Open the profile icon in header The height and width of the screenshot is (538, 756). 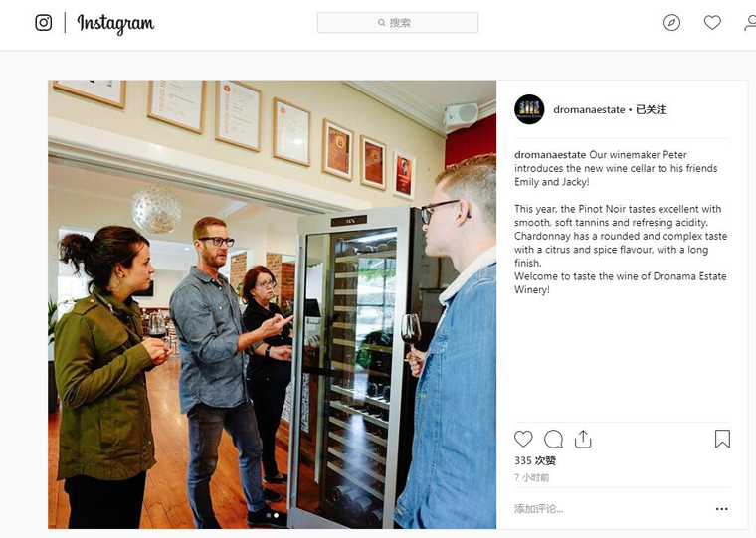(x=750, y=23)
